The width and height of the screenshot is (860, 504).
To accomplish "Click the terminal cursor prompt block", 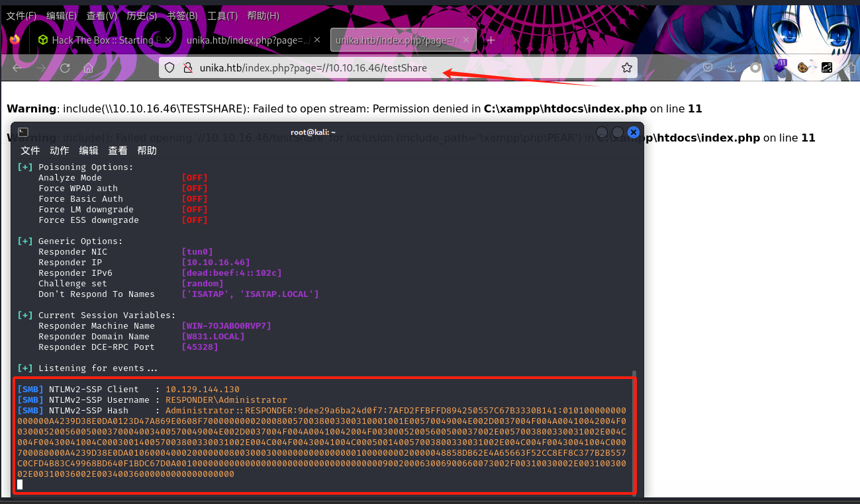I will click(x=20, y=485).
